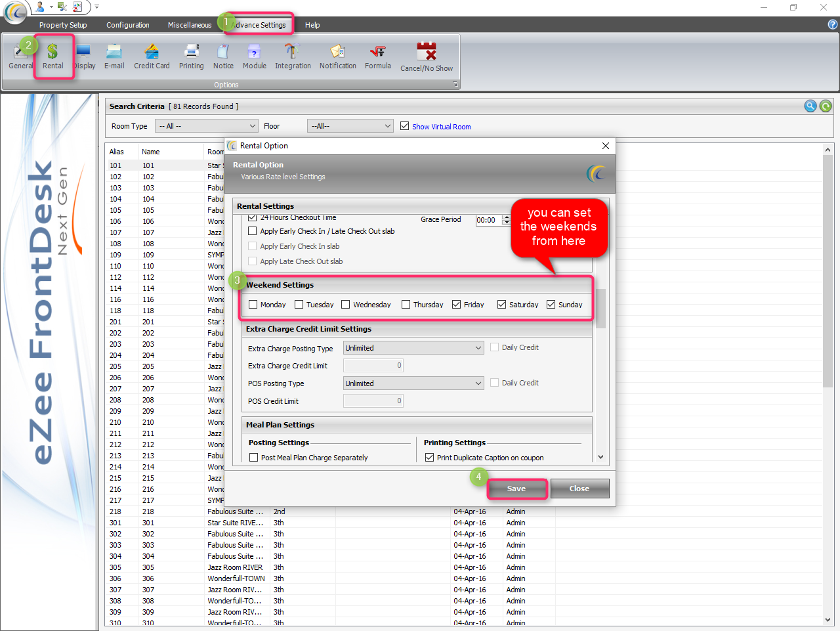Click the room list scroll down arrow
840x631 pixels.
(x=828, y=619)
